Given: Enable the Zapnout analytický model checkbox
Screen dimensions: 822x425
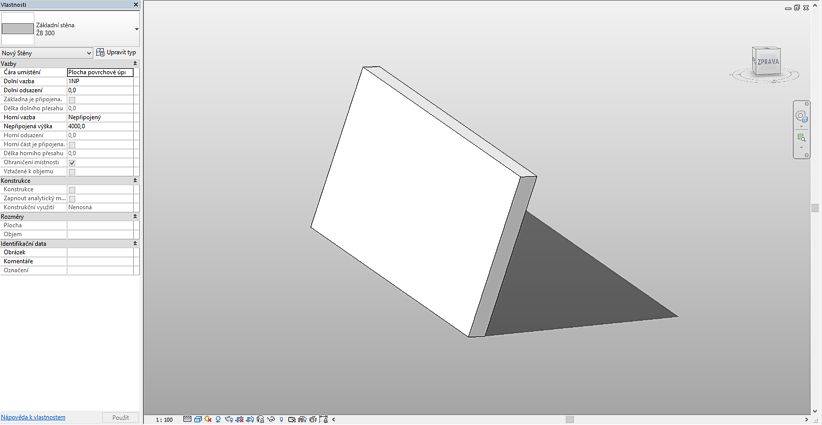Looking at the screenshot, I should coord(72,199).
